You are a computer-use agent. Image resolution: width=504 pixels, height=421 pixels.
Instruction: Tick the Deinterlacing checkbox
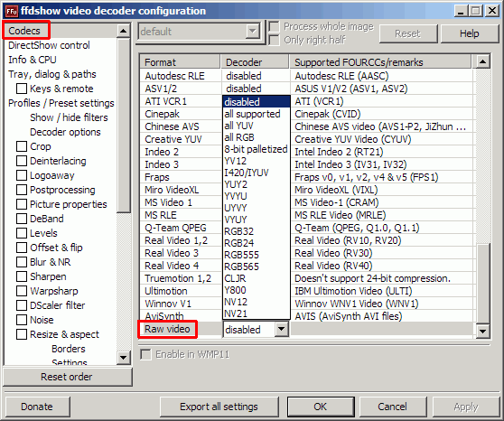click(x=22, y=161)
